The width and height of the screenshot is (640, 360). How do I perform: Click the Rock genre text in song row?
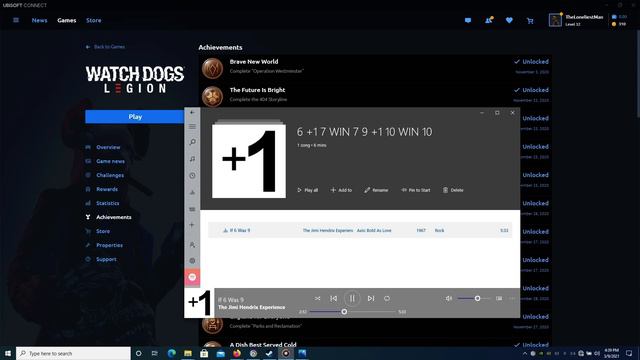[439, 230]
